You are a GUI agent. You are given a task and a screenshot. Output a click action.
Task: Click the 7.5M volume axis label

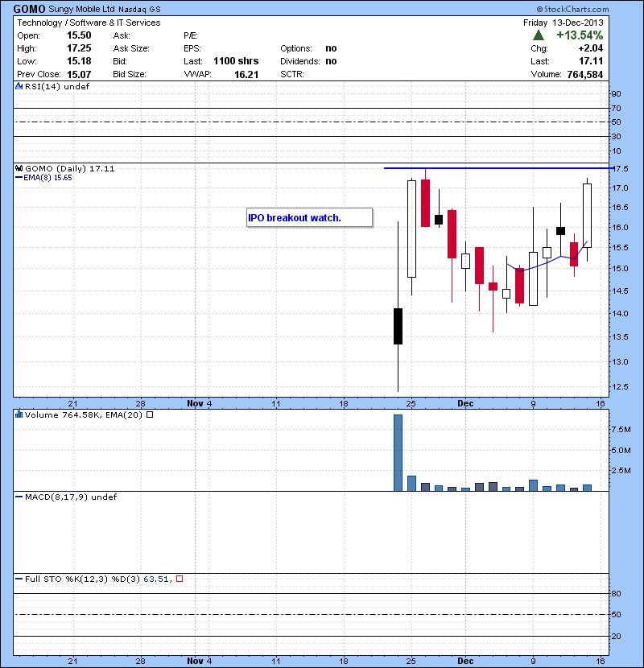click(x=621, y=430)
